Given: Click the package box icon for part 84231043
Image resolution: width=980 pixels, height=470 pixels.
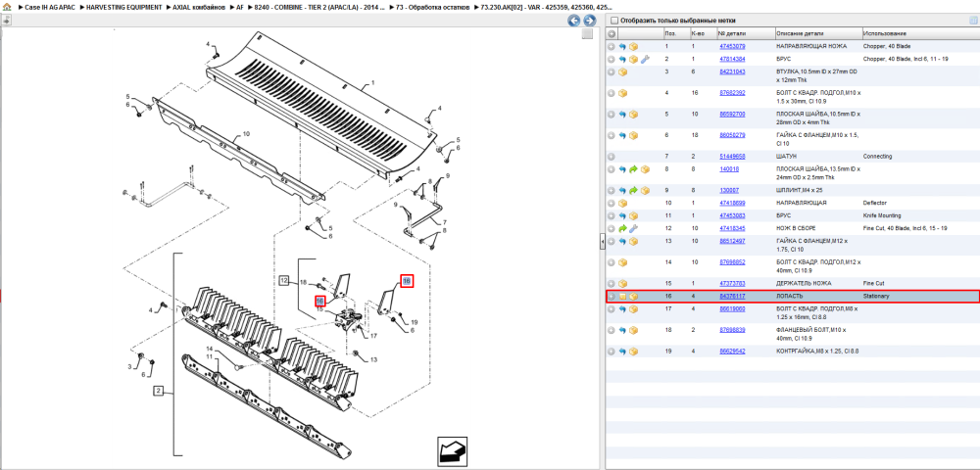Looking at the screenshot, I should (622, 72).
